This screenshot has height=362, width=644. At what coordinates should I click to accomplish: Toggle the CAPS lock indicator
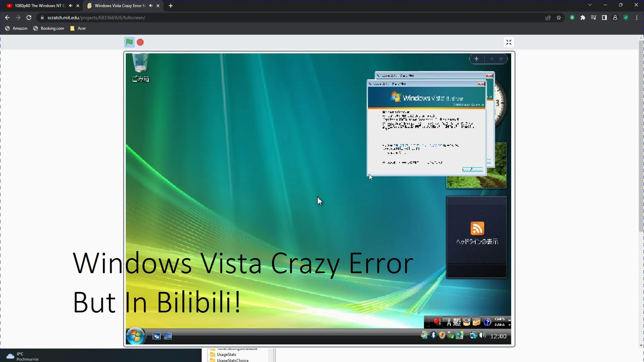500,319
